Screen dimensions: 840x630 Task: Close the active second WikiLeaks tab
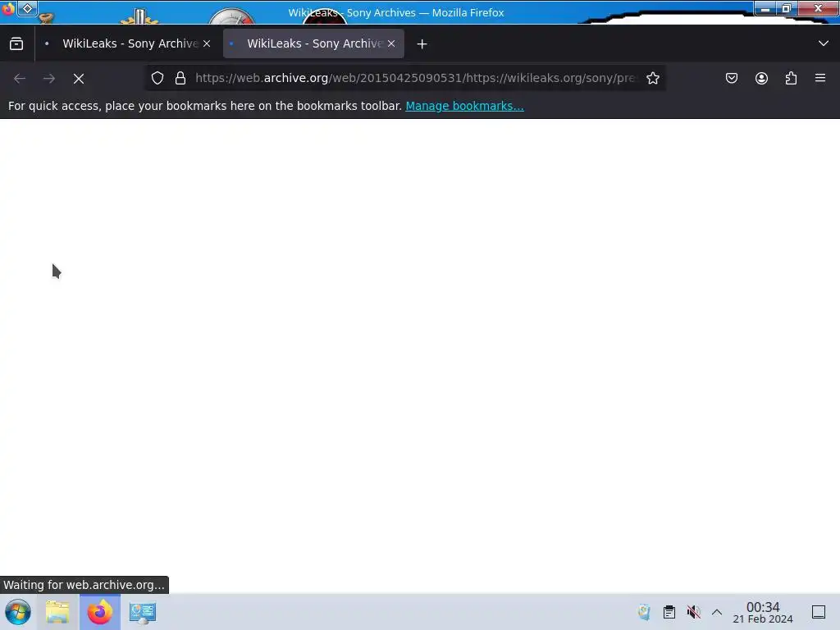coord(391,44)
